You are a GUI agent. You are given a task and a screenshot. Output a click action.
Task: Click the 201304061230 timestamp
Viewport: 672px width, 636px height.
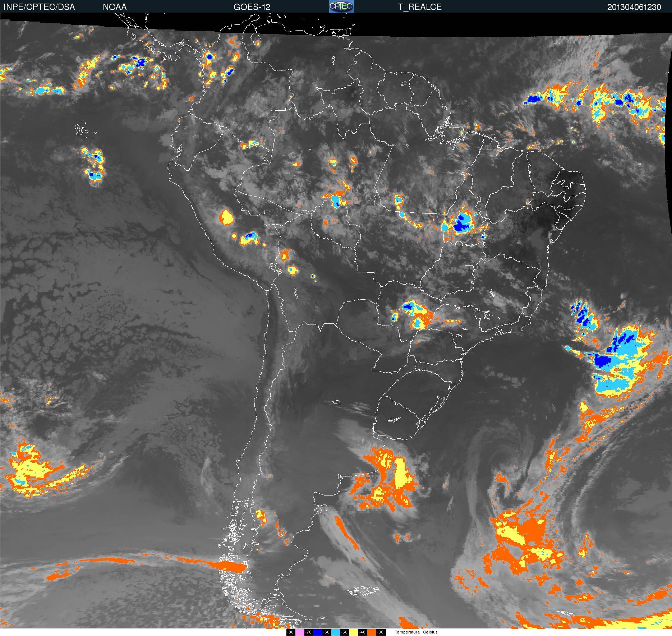634,7
